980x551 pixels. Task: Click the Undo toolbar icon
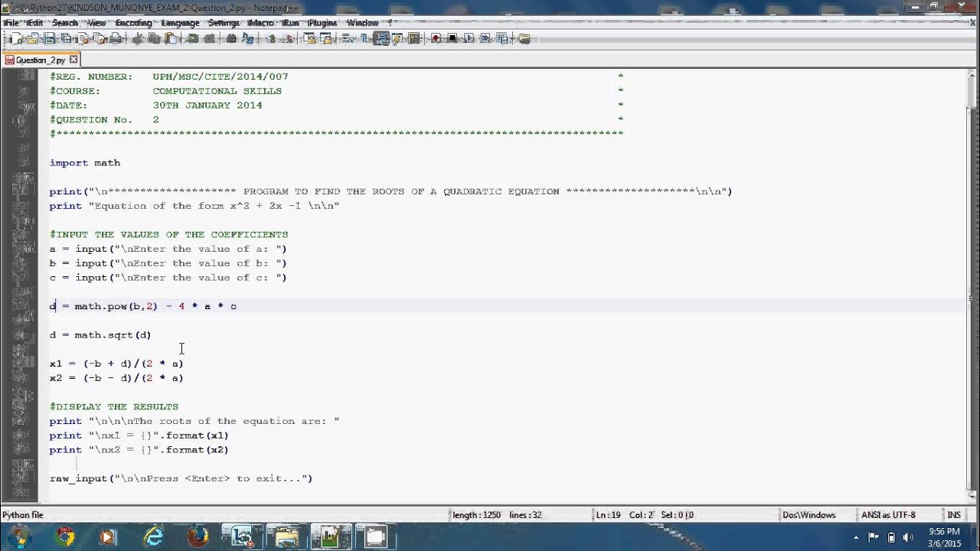(192, 38)
